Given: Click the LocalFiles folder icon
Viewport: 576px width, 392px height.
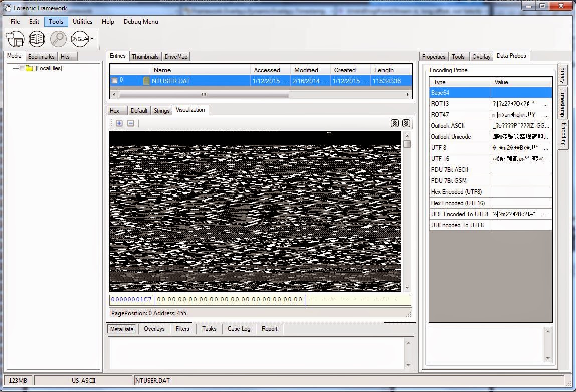Looking at the screenshot, I should 30,68.
